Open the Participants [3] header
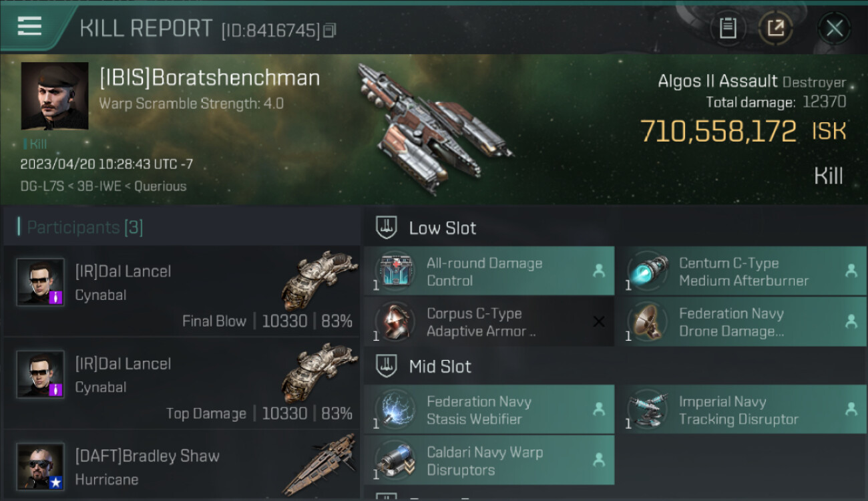The image size is (868, 501). (85, 227)
